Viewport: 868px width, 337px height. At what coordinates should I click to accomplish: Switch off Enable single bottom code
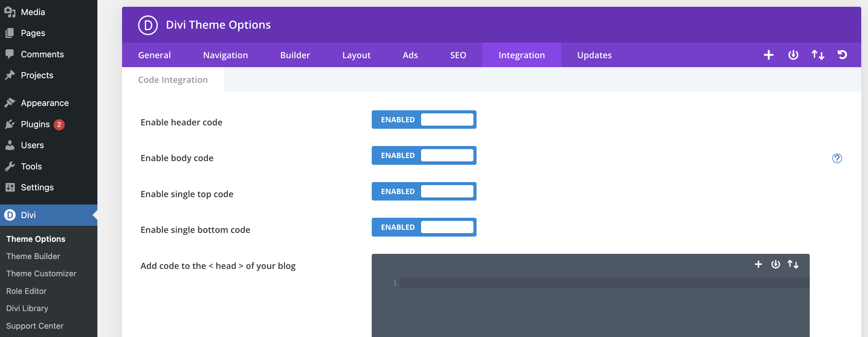[424, 227]
